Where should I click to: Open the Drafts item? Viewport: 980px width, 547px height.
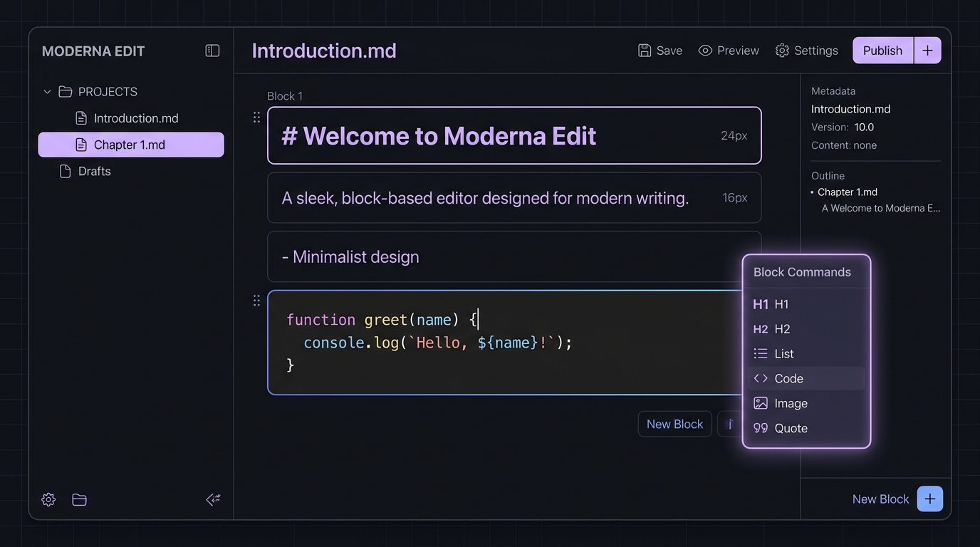pyautogui.click(x=85, y=171)
